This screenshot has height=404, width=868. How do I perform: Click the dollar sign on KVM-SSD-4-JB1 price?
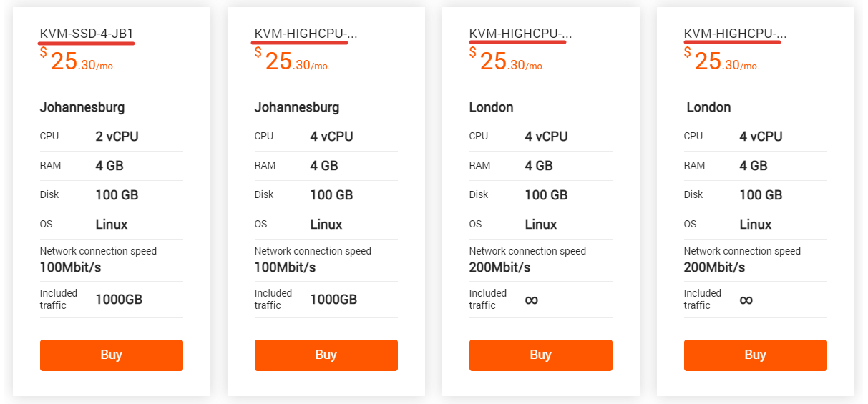point(44,52)
